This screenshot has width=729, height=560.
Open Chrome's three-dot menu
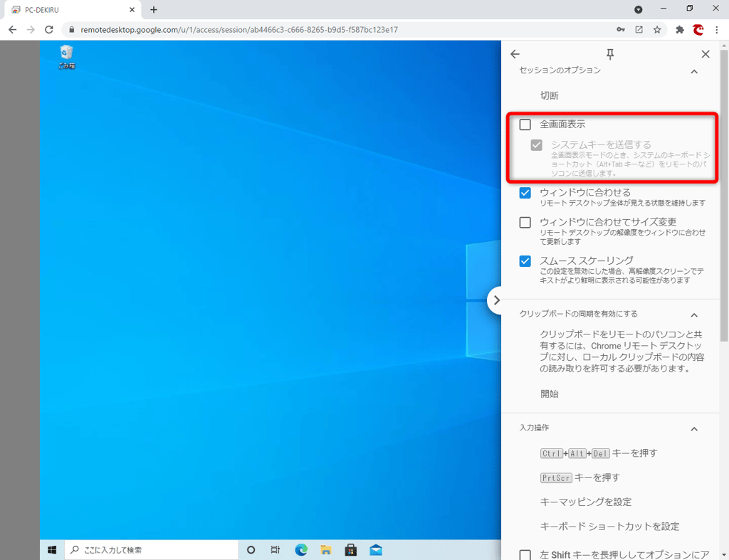[715, 30]
